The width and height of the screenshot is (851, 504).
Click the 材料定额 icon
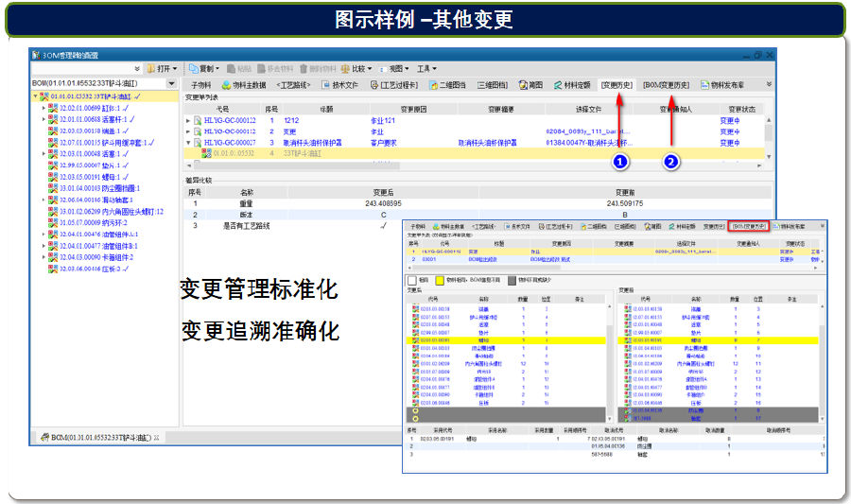coord(557,85)
